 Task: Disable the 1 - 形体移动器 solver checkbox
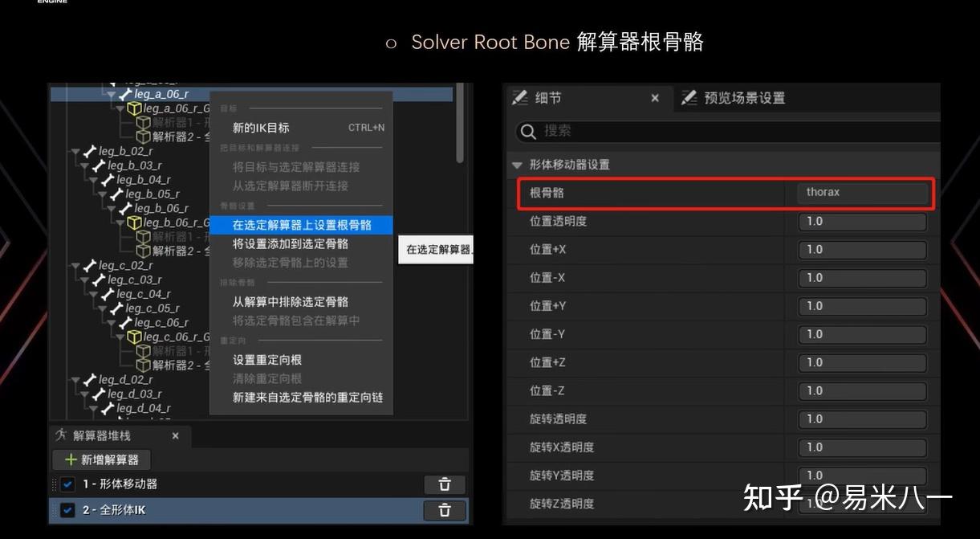(x=67, y=484)
